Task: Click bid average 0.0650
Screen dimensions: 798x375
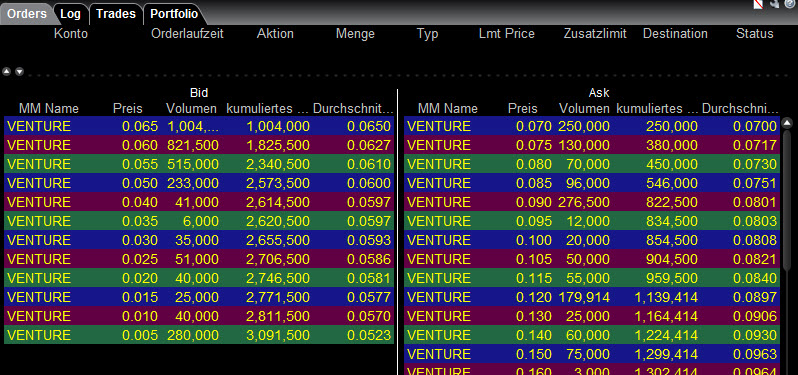Action: click(x=369, y=126)
